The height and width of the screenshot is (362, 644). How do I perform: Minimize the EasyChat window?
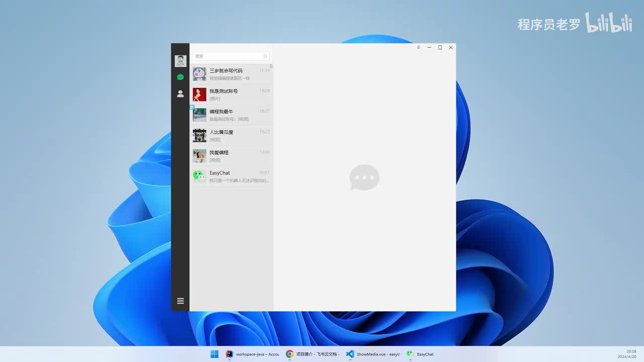tap(429, 47)
